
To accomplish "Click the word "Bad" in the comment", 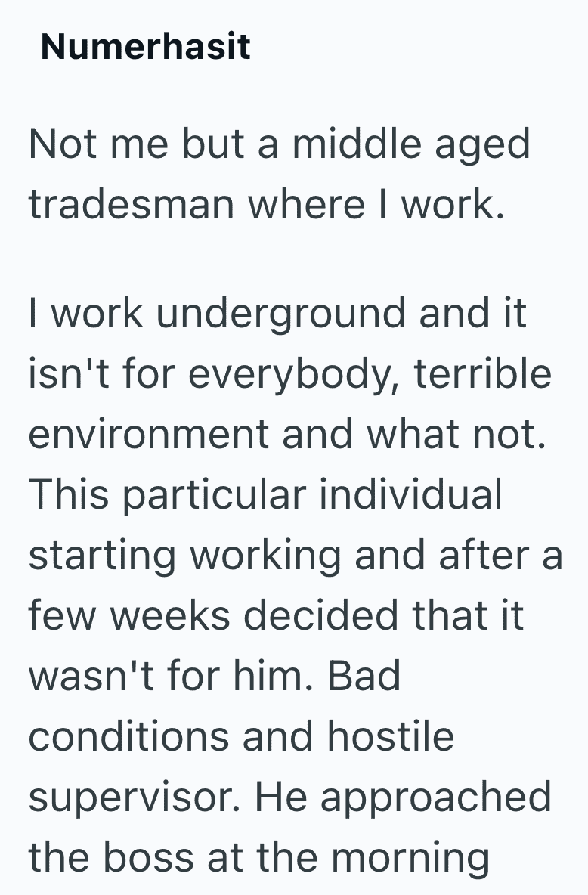I will coord(364,676).
